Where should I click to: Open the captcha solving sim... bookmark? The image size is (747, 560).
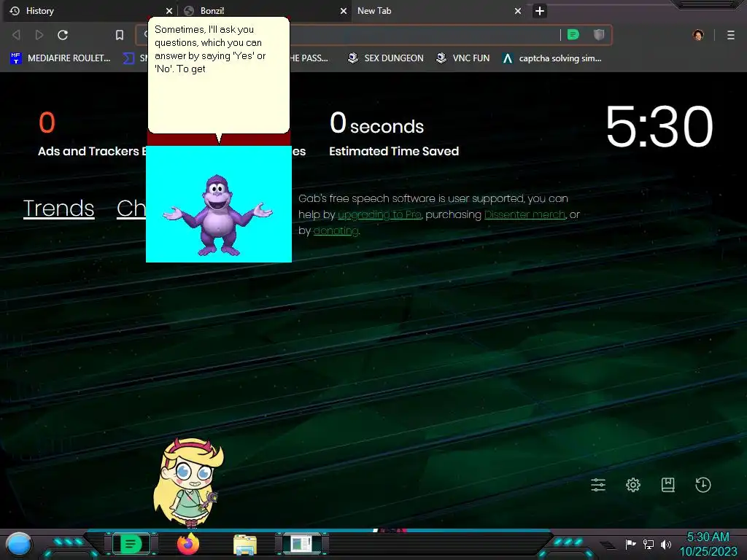553,58
